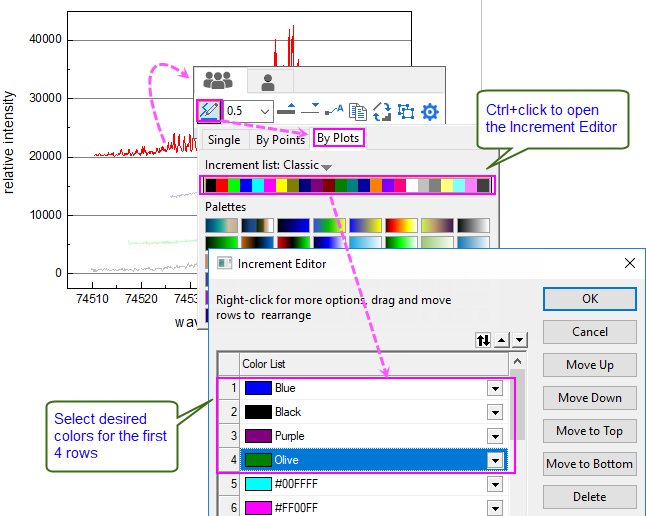Viewport: 646px width, 516px height.
Task: Click the Delete button
Action: (x=590, y=497)
